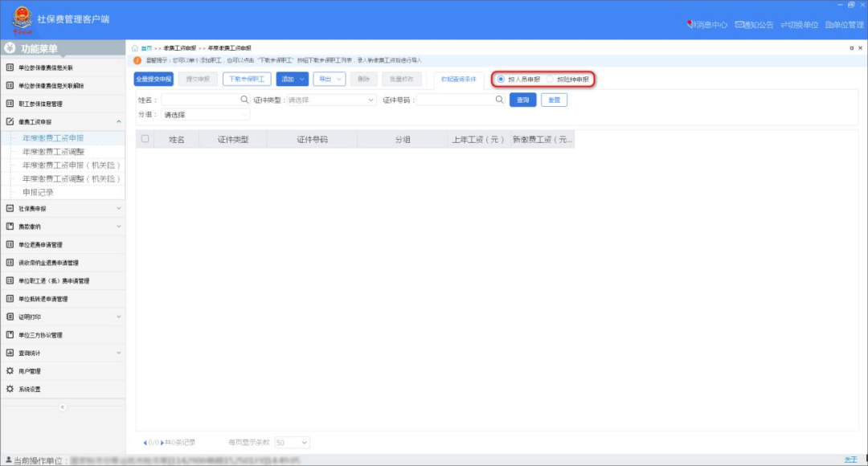The height and width of the screenshot is (466, 868).
Task: Open 系统设置 gear icon in sidebar
Action: (10, 390)
